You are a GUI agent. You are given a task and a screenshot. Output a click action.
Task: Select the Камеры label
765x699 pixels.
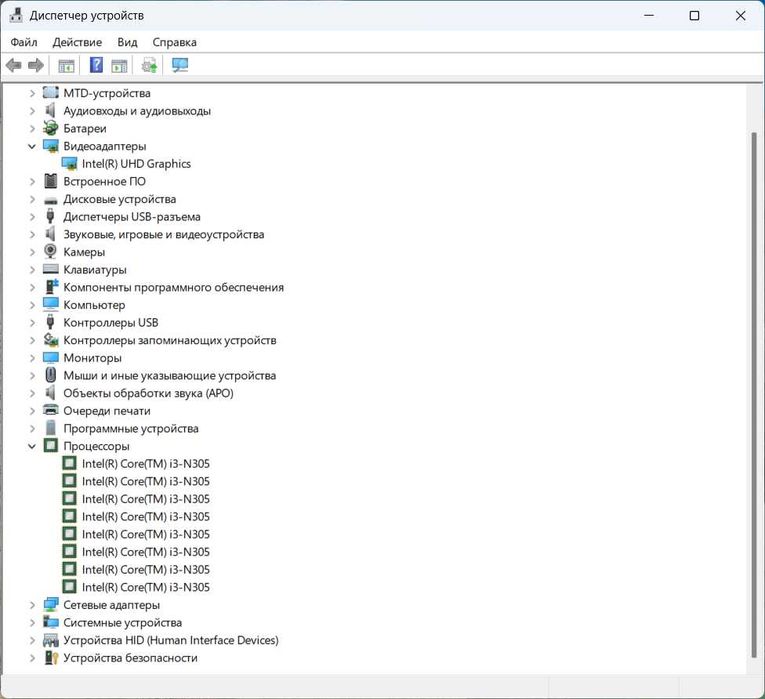coord(84,252)
